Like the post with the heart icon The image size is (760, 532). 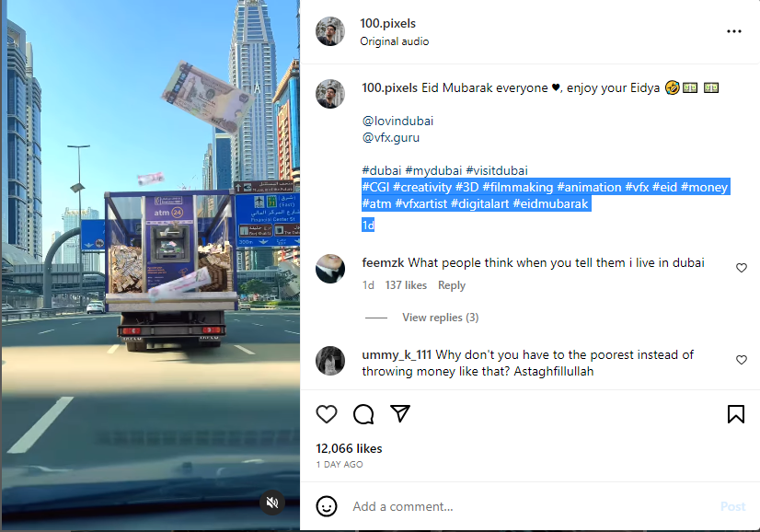coord(327,414)
